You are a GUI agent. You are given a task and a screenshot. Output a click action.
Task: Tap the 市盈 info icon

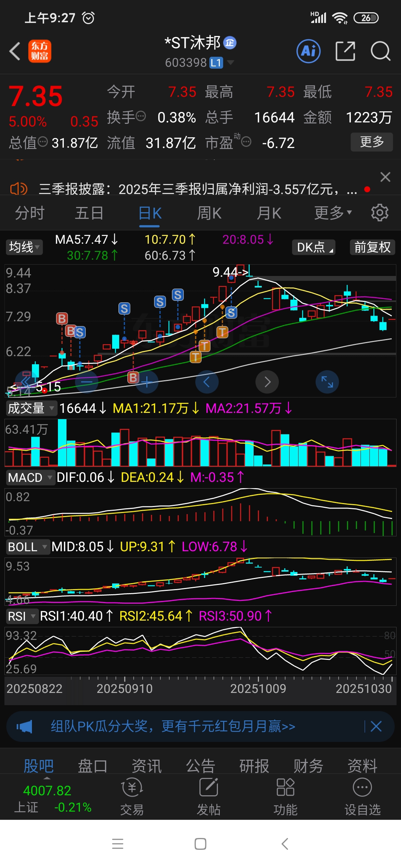pyautogui.click(x=246, y=141)
